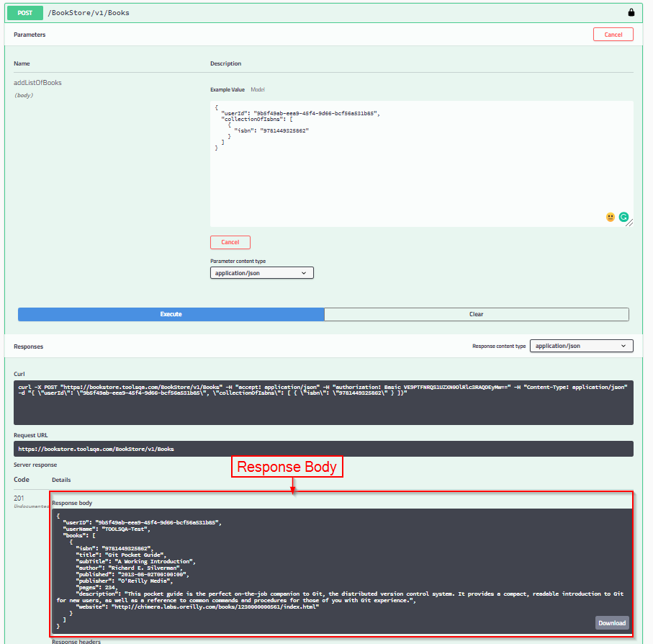This screenshot has height=644, width=653.
Task: Choose application/json for parameter content type
Action: click(261, 272)
